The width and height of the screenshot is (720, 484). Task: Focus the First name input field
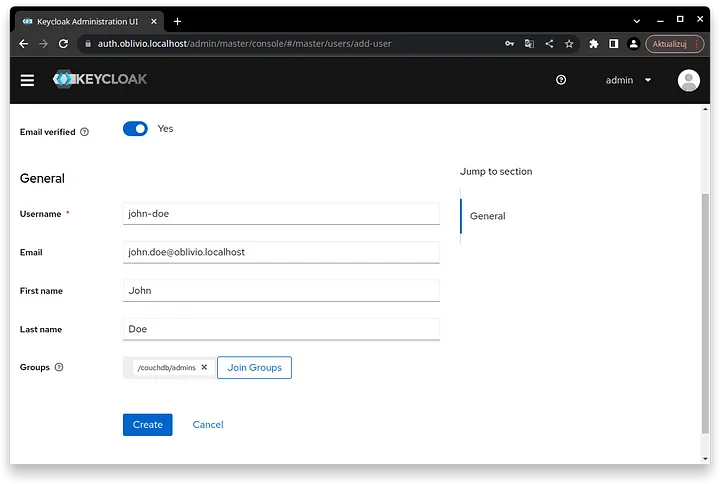click(281, 291)
